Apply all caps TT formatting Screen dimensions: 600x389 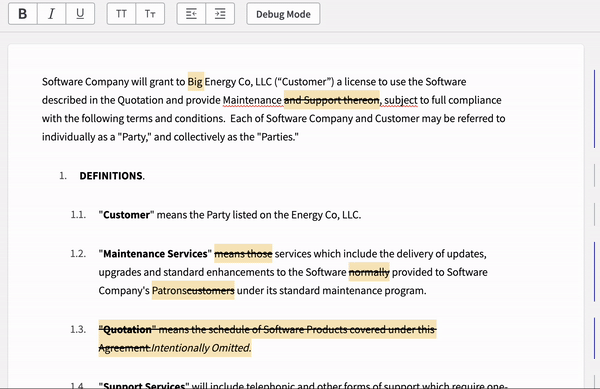point(121,14)
